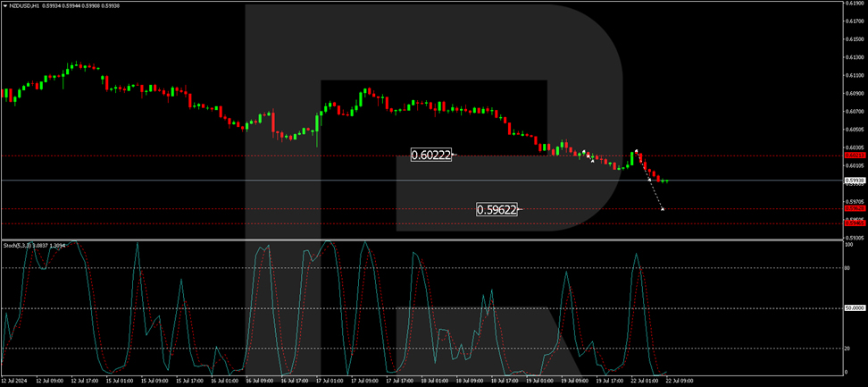Open the NZDUSD,H1 chart dropdown arrow

coord(4,5)
